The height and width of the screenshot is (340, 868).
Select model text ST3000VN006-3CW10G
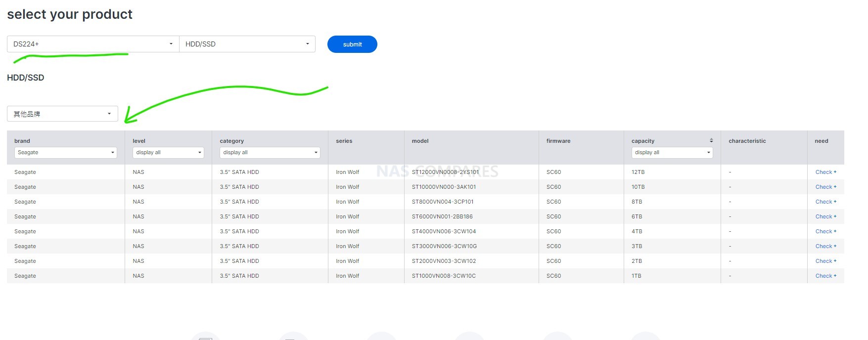tap(444, 246)
